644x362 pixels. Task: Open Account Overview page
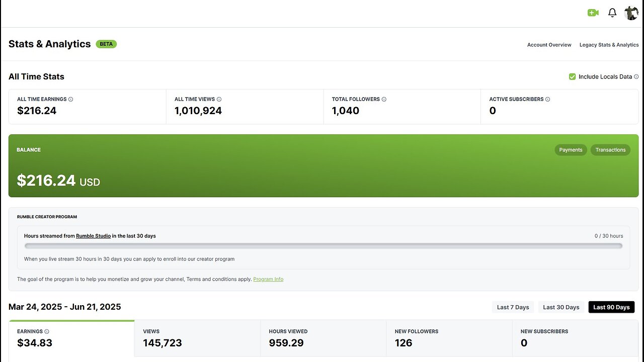click(549, 45)
